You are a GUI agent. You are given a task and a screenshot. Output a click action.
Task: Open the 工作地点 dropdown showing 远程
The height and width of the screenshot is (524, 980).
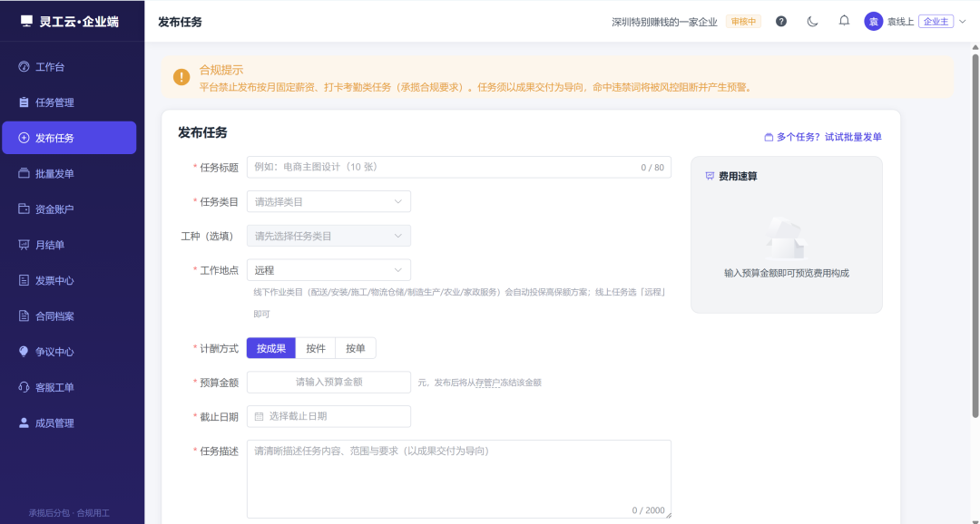(328, 270)
